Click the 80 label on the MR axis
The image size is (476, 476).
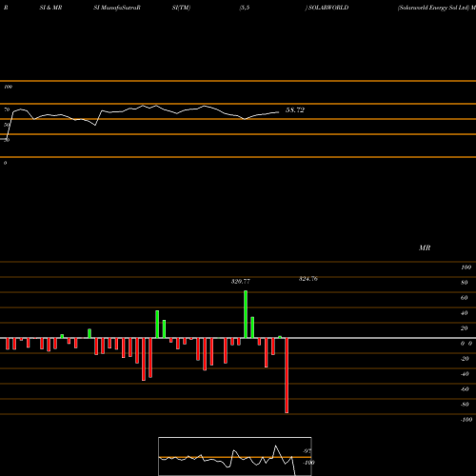pyautogui.click(x=465, y=283)
